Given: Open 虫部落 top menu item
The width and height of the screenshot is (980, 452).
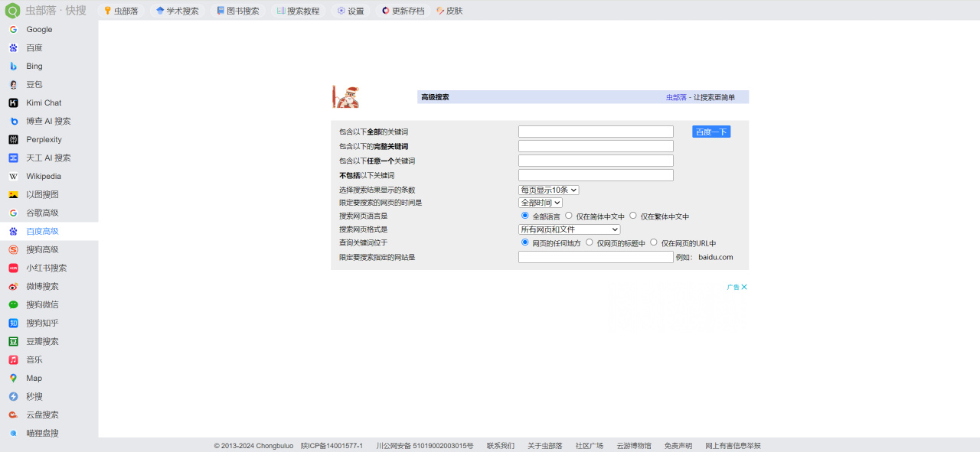Looking at the screenshot, I should pos(121,11).
